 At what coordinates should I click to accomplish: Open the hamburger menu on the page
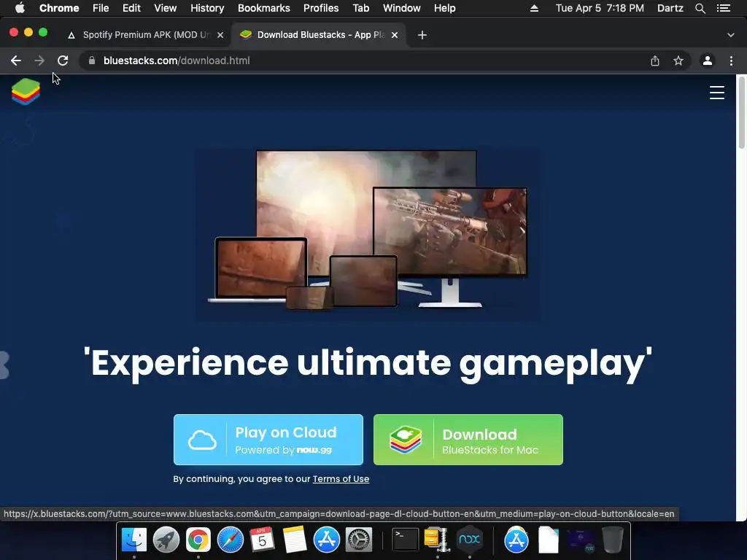tap(716, 93)
